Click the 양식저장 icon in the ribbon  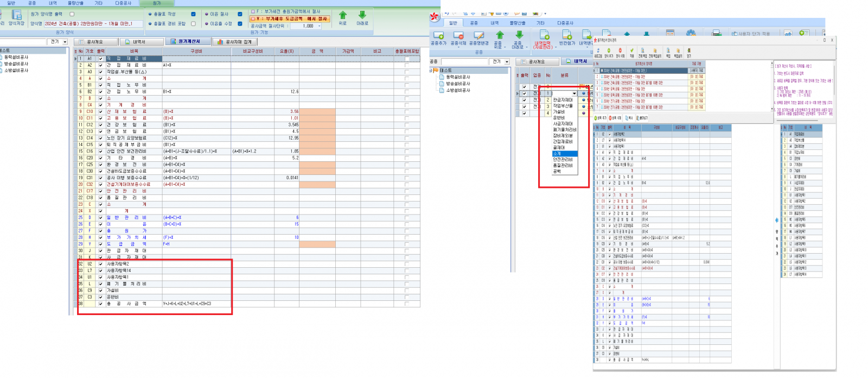[16, 15]
